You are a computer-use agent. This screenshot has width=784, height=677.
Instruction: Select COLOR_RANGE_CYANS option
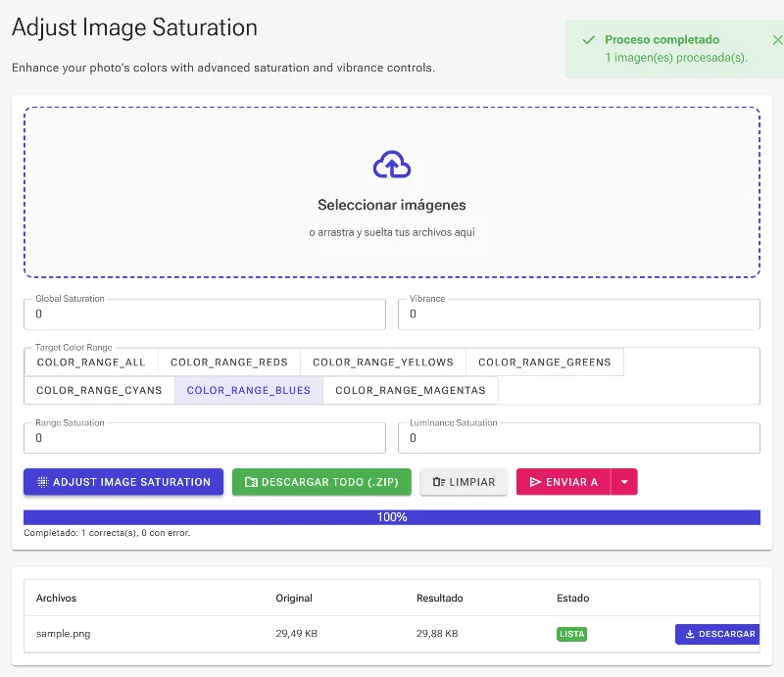[99, 390]
